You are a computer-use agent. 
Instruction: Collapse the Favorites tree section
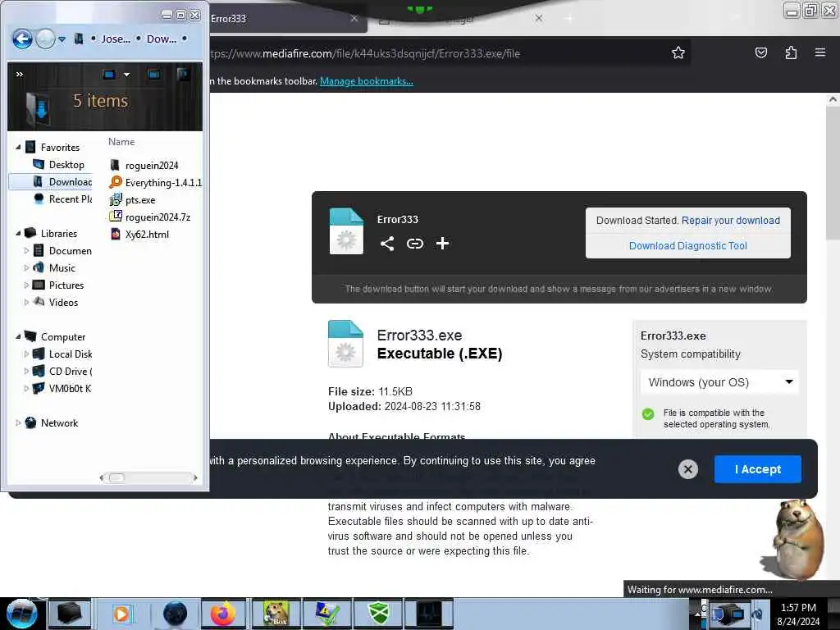click(18, 147)
